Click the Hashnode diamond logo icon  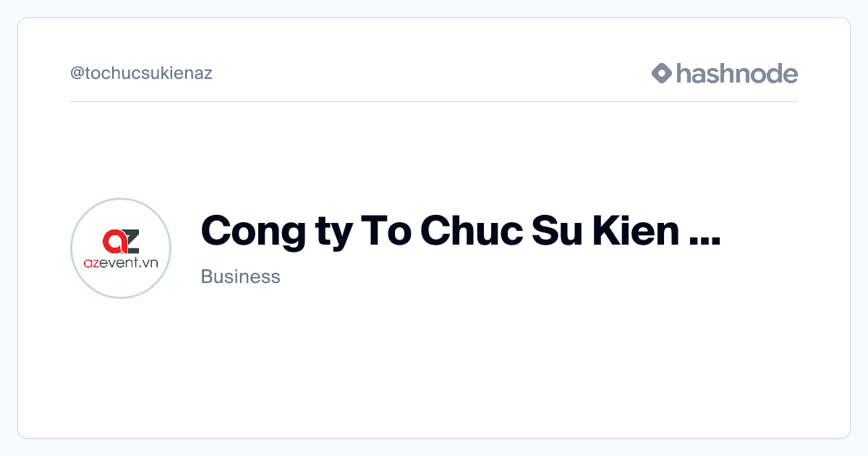(x=662, y=73)
